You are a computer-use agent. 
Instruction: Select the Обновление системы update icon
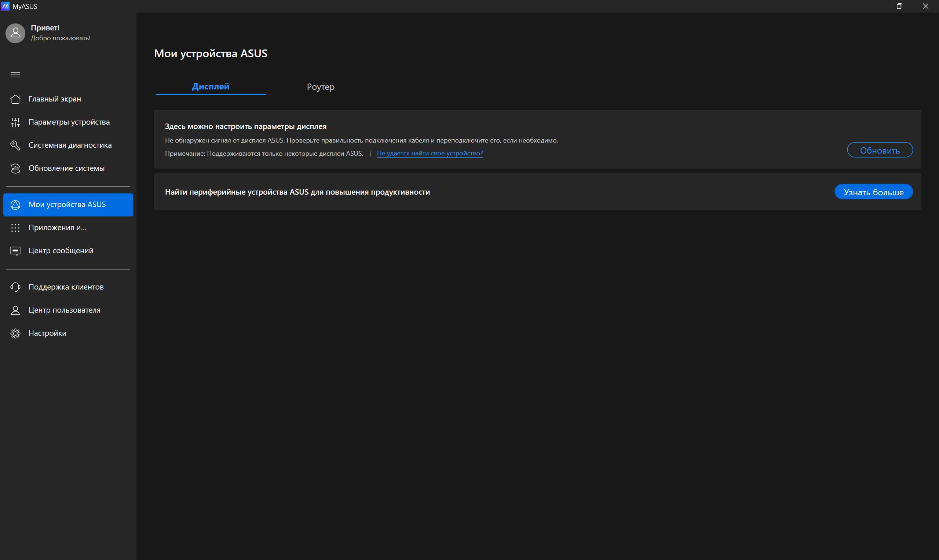point(15,168)
